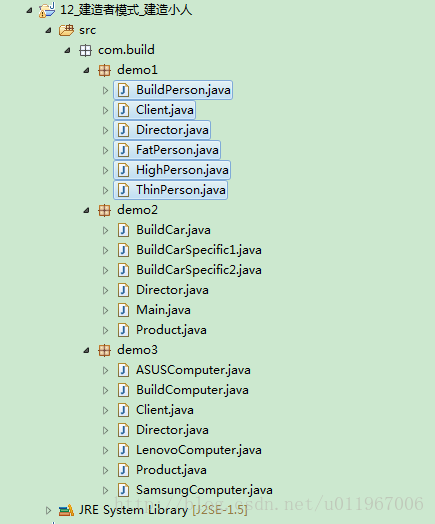Click the Main.java file icon

[x=124, y=310]
